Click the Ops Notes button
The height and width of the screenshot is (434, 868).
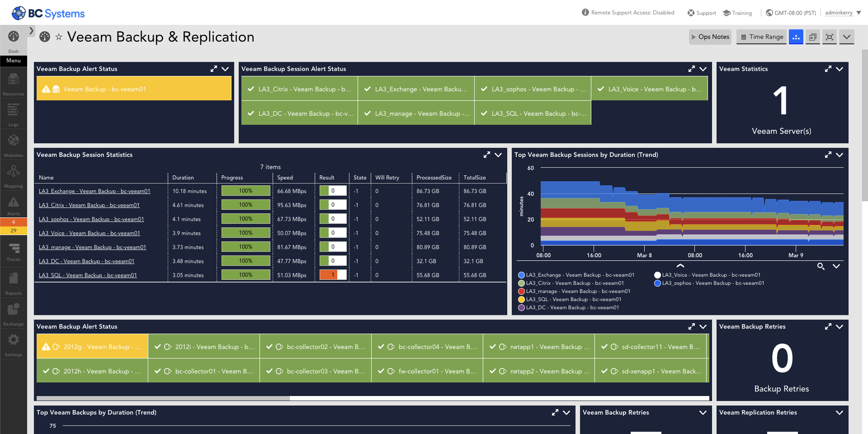point(710,37)
